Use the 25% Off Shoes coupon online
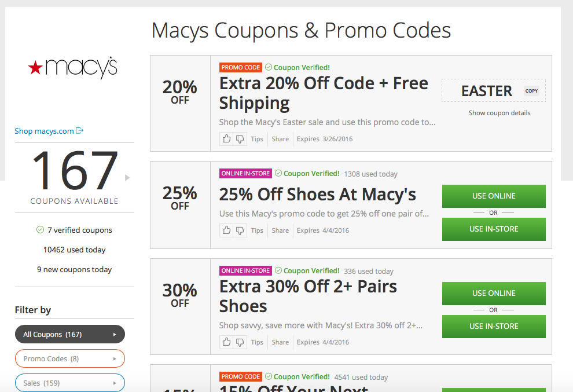Viewport: 573px width, 392px height. pos(494,196)
